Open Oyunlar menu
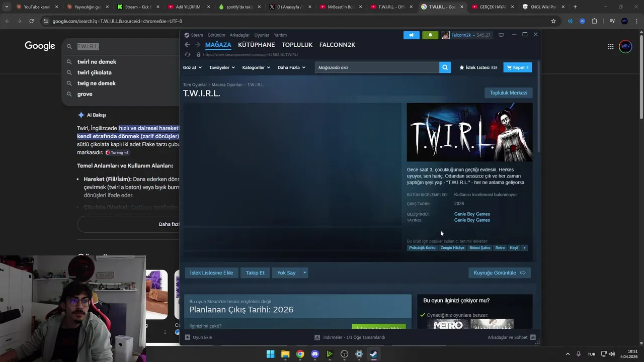644x362 pixels. [x=262, y=35]
